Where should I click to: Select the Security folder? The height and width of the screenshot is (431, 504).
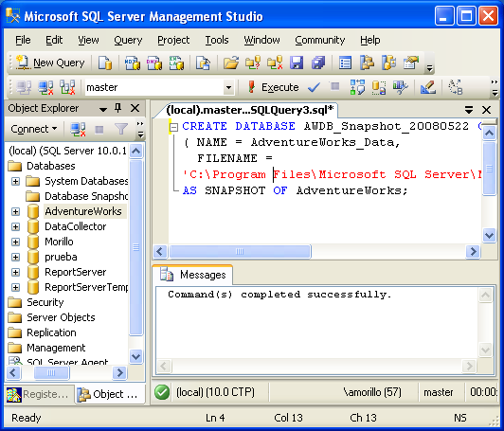click(36, 302)
